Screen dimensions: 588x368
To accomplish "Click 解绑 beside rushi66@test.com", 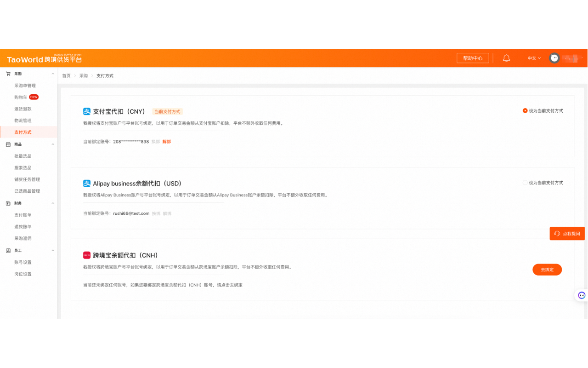I will pos(167,213).
